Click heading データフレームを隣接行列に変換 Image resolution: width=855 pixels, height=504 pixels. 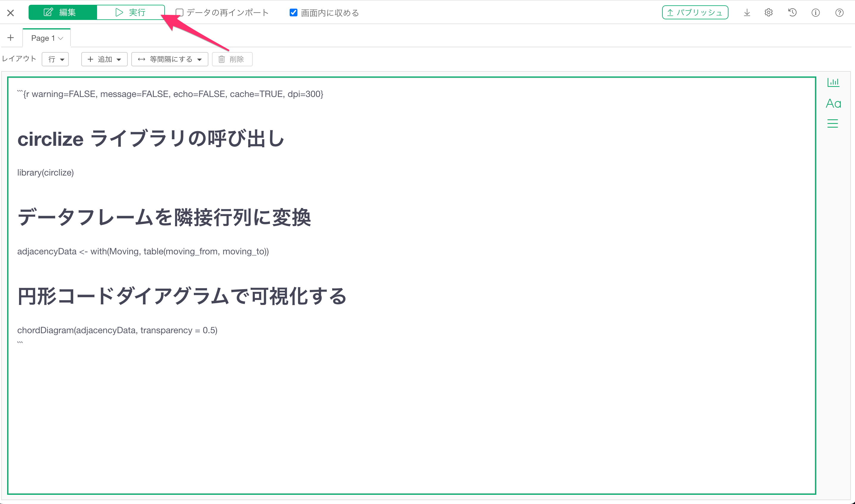164,217
